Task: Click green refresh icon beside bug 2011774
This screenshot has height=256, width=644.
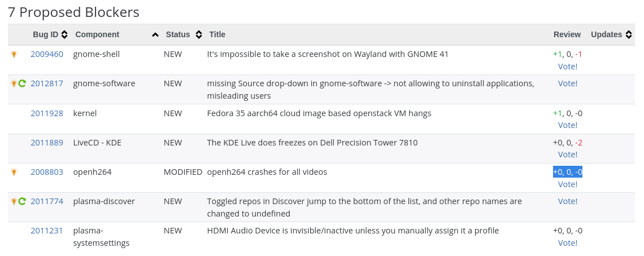Action: point(22,201)
